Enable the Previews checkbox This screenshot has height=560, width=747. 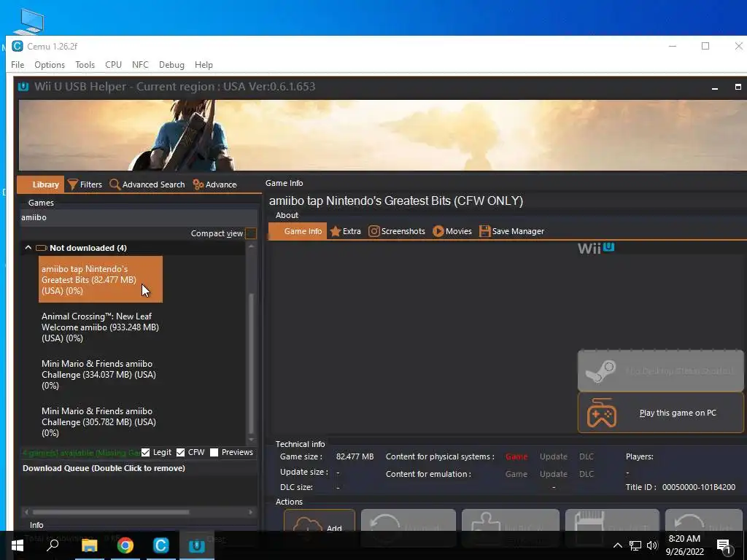tap(214, 452)
